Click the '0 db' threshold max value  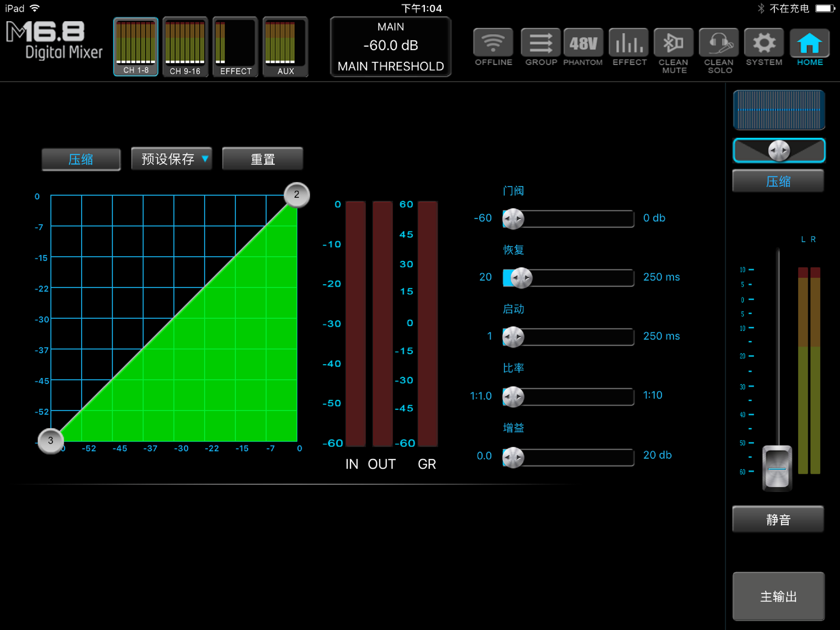[x=654, y=218]
